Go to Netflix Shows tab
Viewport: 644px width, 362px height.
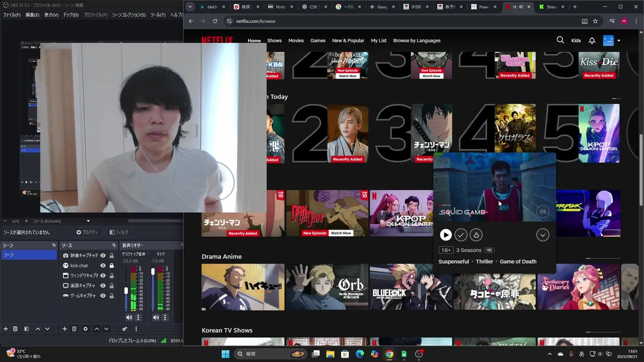(x=274, y=41)
